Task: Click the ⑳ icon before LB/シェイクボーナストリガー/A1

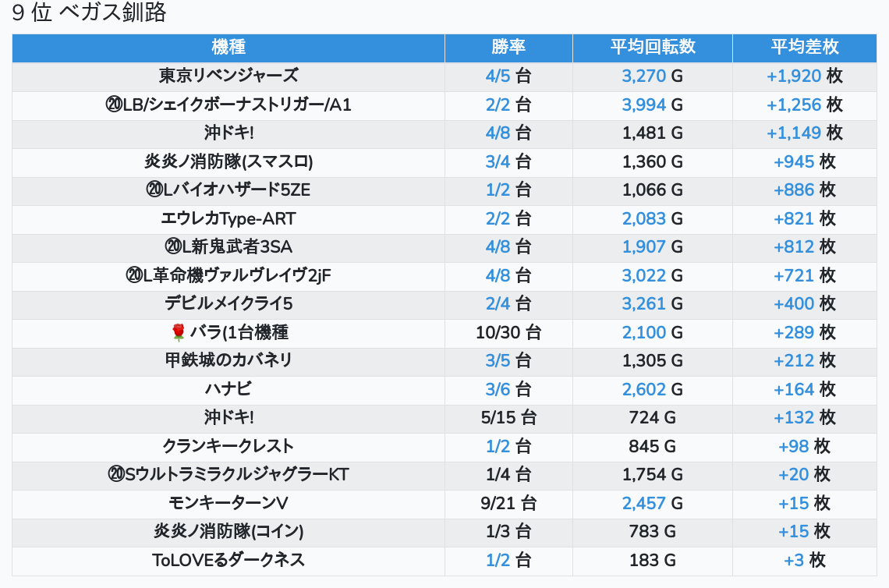Action: tap(114, 104)
